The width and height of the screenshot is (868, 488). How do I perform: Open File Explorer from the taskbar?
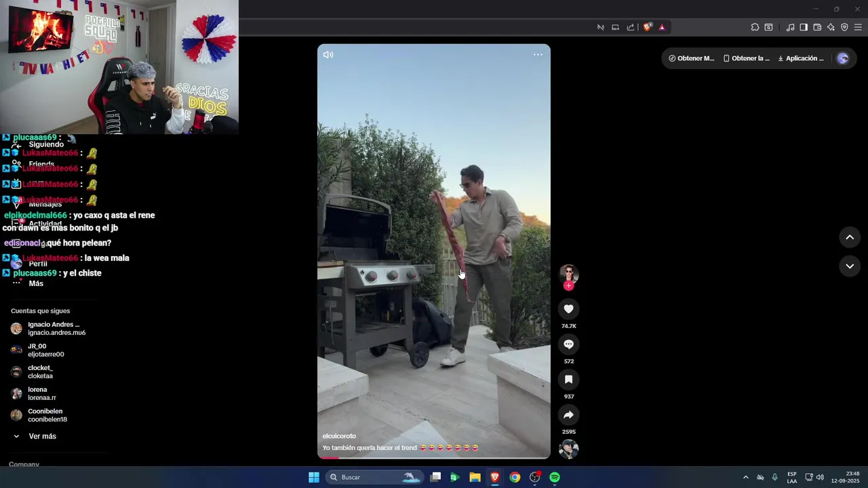click(x=475, y=477)
